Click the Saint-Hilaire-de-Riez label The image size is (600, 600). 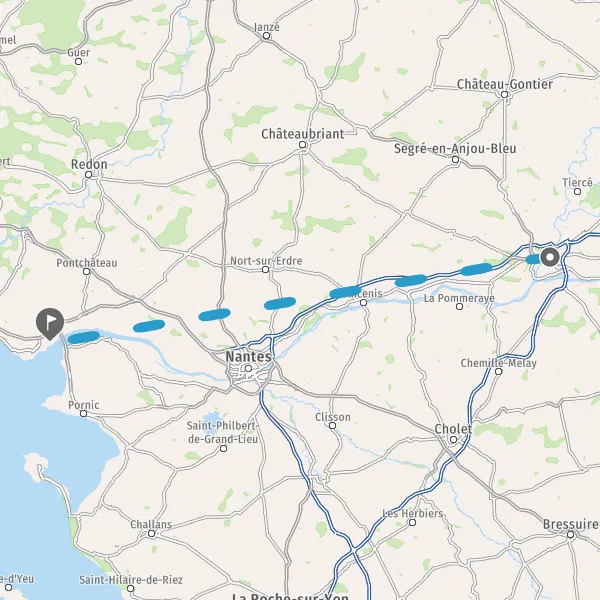(x=131, y=580)
